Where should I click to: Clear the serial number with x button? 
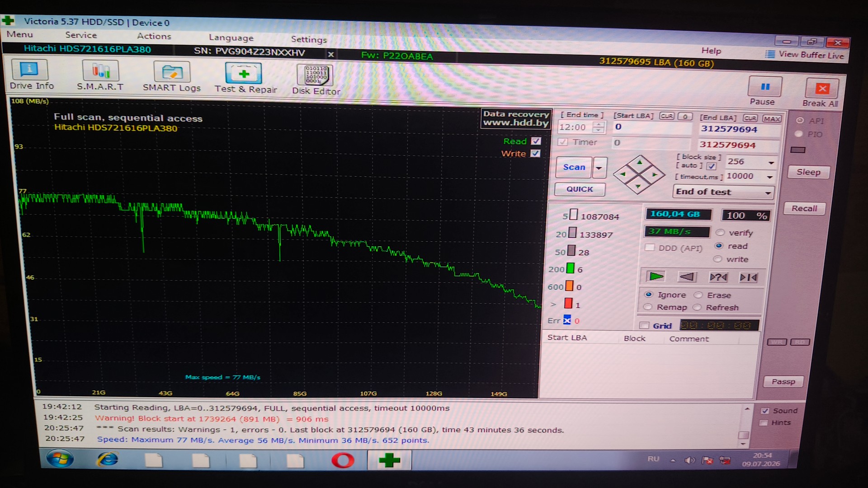[x=331, y=54]
